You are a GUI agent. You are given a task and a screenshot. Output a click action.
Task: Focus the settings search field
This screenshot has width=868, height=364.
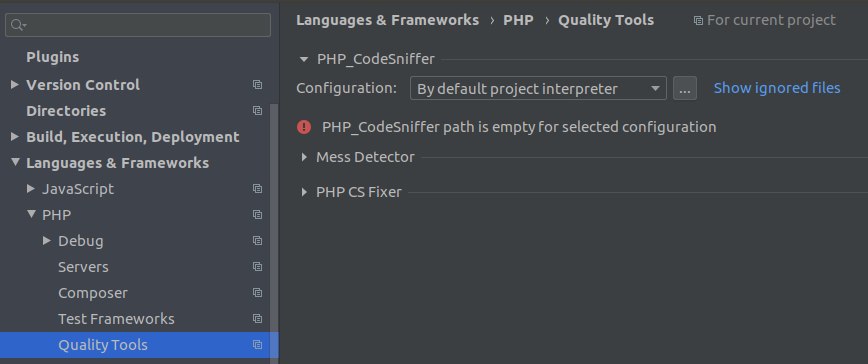[x=138, y=25]
